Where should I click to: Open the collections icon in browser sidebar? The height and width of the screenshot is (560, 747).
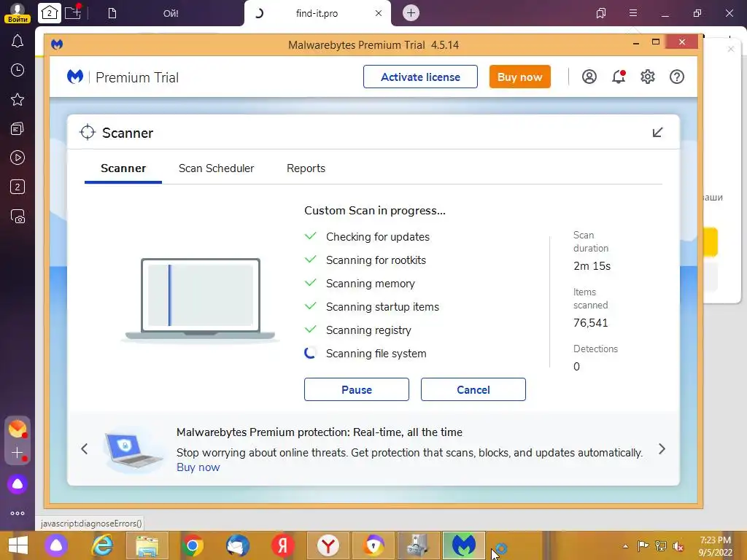coord(18,128)
